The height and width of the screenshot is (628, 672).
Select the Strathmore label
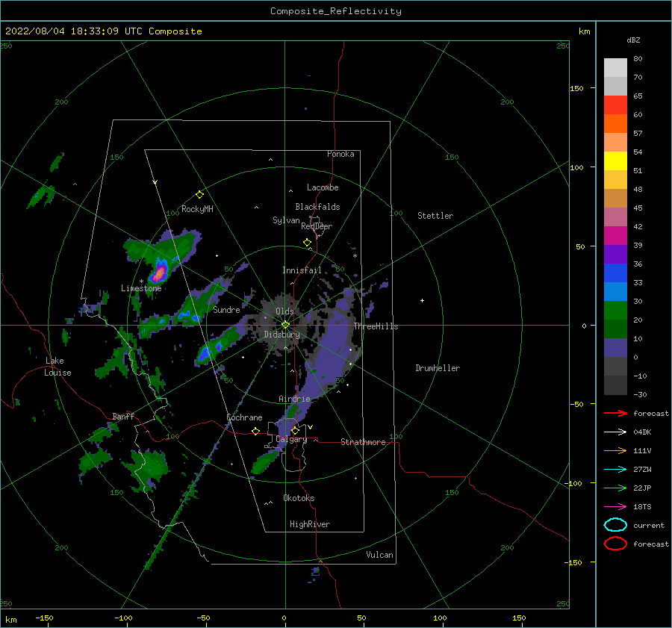point(363,442)
